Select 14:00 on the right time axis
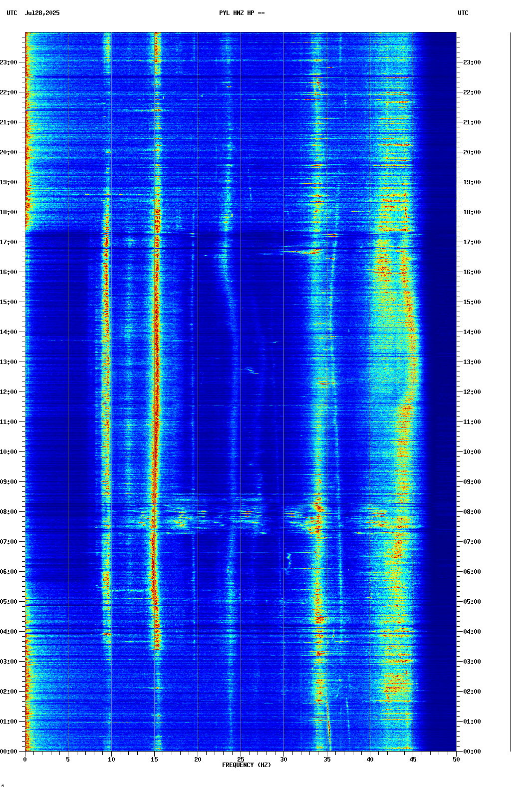Screen dimensions: 532x791 click(x=472, y=332)
